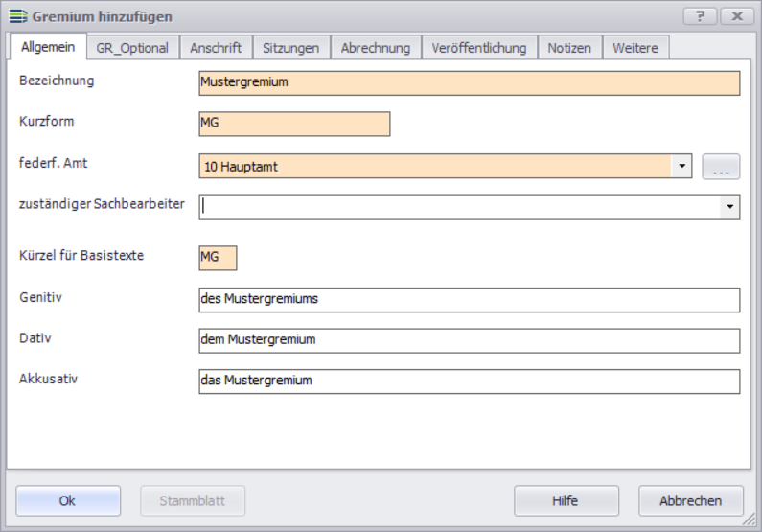This screenshot has height=532, width=762.
Task: Select the Akkusativ input field
Action: [469, 382]
